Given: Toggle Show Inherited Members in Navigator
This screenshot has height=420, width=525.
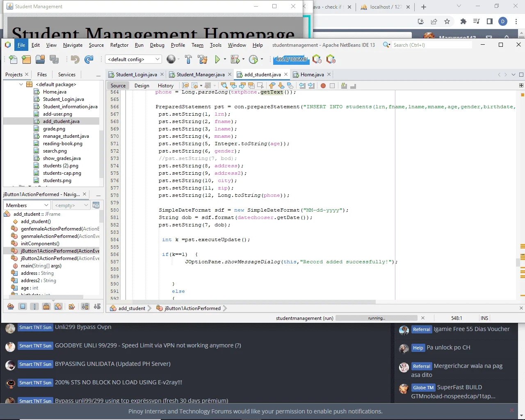Looking at the screenshot, I should pos(11,306).
